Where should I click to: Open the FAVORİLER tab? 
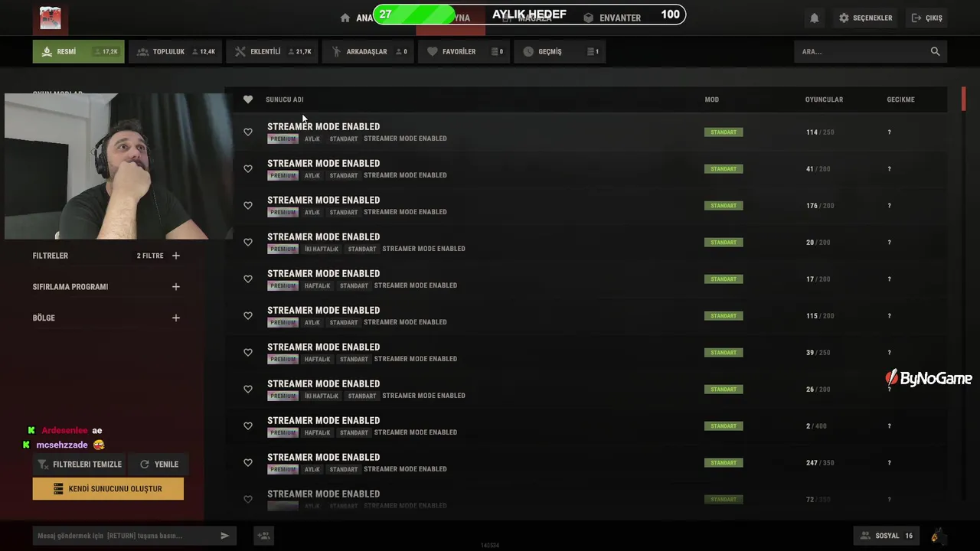(464, 51)
